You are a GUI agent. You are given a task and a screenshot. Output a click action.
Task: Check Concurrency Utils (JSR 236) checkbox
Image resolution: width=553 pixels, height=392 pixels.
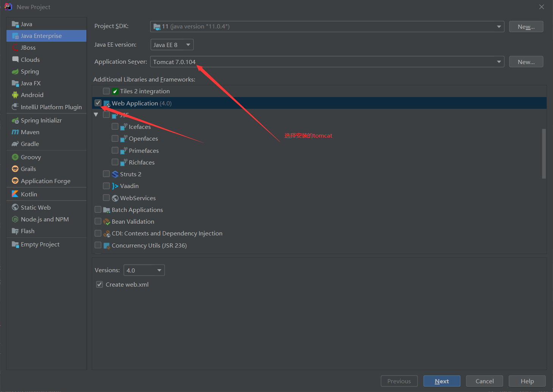coord(98,245)
